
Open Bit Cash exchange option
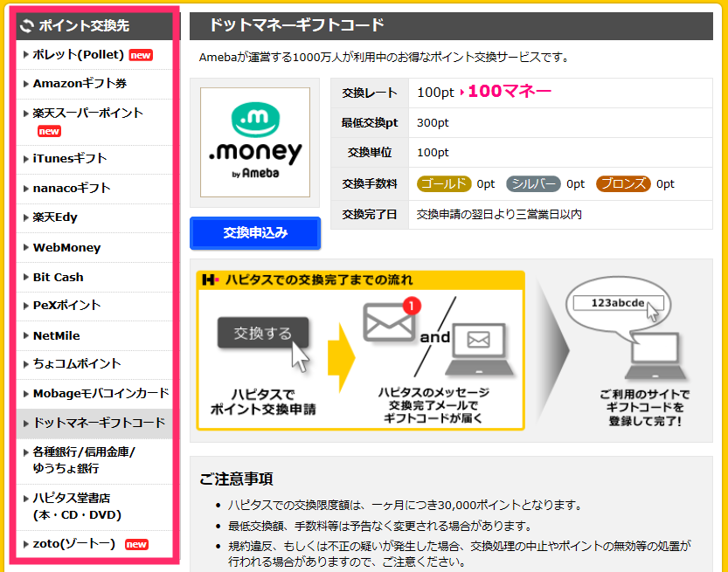58,277
